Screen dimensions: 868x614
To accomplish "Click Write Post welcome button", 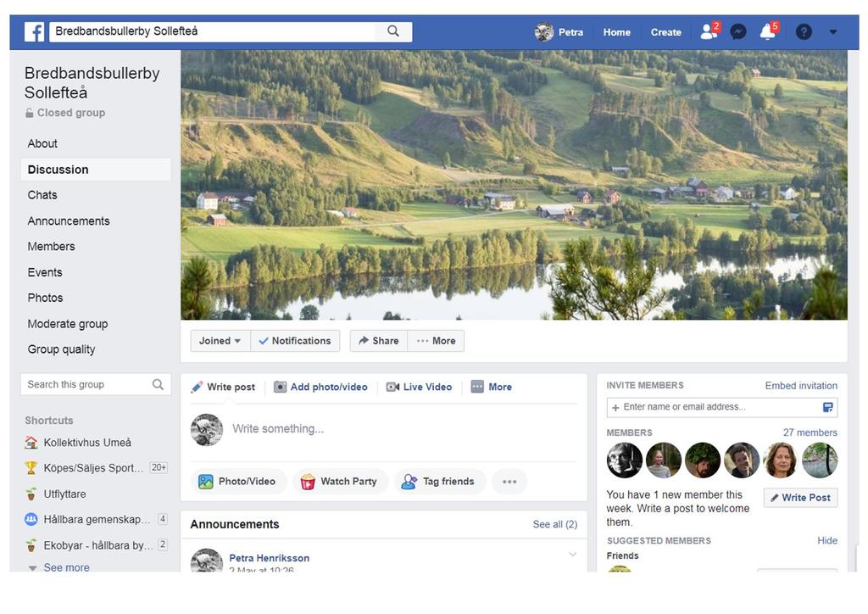I will click(x=800, y=497).
